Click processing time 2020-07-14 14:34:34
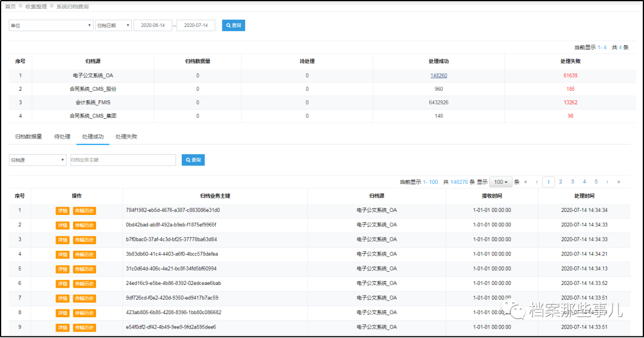 coord(584,210)
